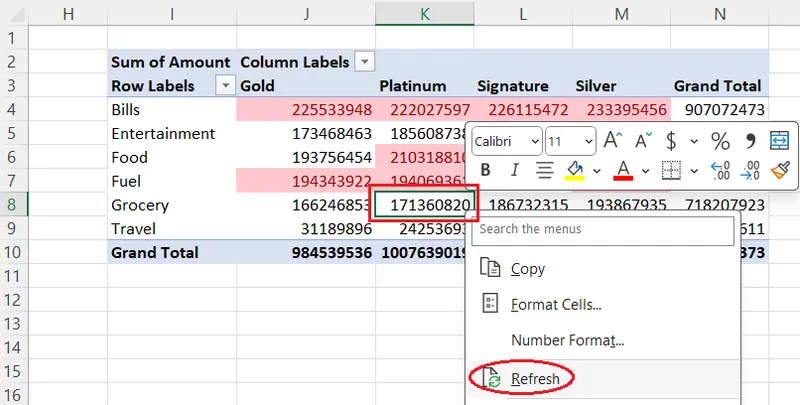Click the Increase Font Size icon
Screen dimensions: 800x405
click(614, 141)
